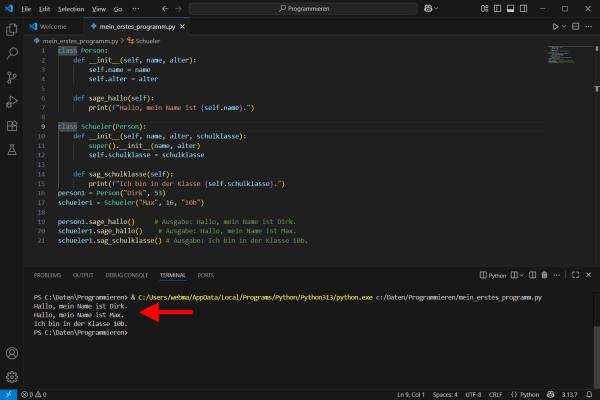Screen dimensions: 600x400
Task: Focus the Programmieren command center search
Action: pos(303,8)
